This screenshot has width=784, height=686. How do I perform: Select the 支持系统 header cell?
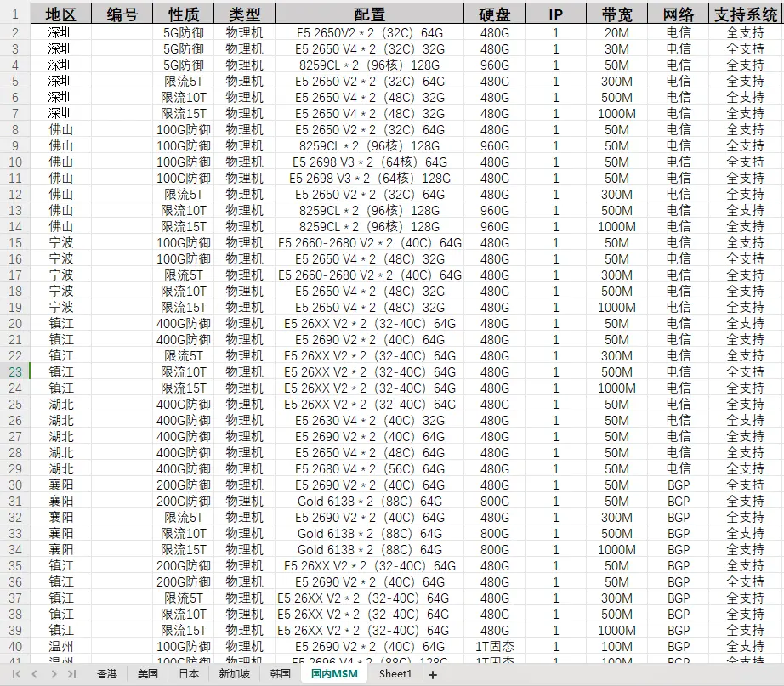click(746, 14)
